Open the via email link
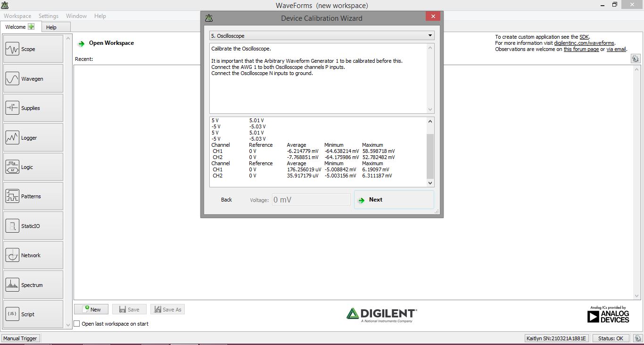 (x=616, y=49)
